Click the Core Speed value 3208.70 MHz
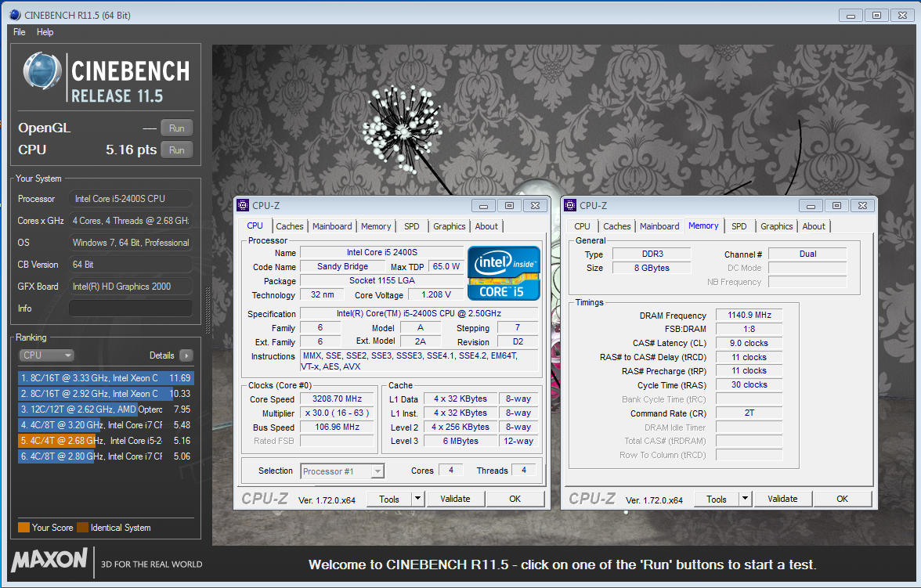The image size is (921, 588). [x=337, y=399]
